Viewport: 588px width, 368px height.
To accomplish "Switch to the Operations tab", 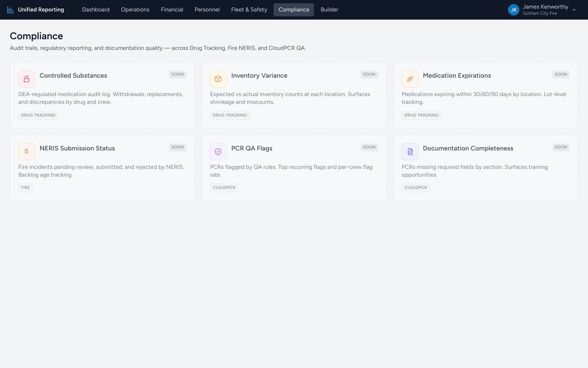I will tap(135, 10).
